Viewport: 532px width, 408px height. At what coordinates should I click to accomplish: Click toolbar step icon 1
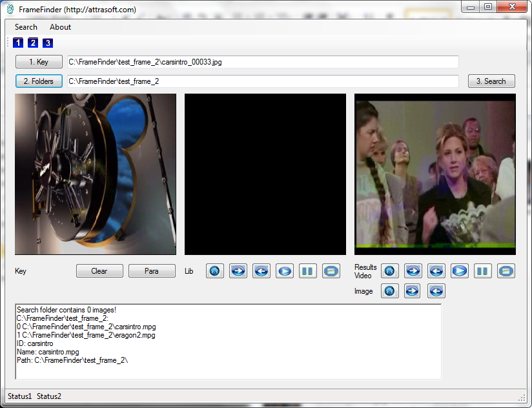click(x=18, y=43)
